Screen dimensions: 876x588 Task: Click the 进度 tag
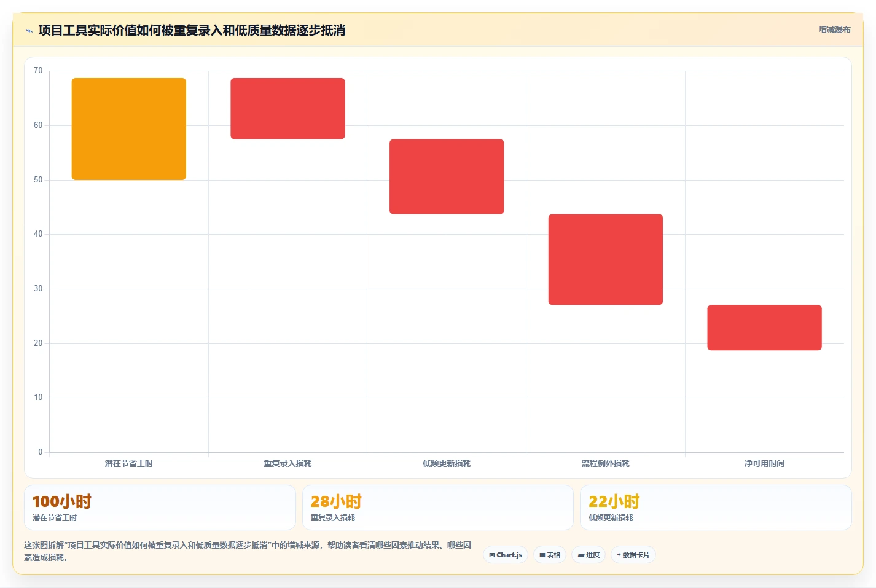point(589,555)
